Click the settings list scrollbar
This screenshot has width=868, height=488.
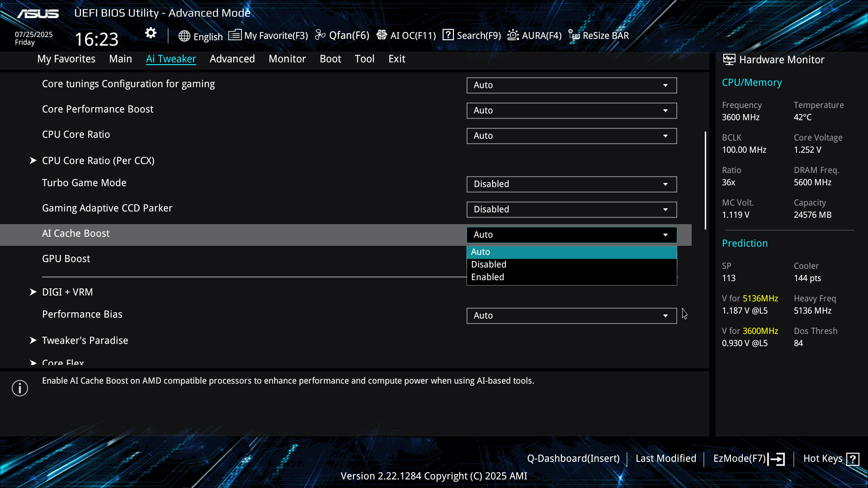point(705,181)
